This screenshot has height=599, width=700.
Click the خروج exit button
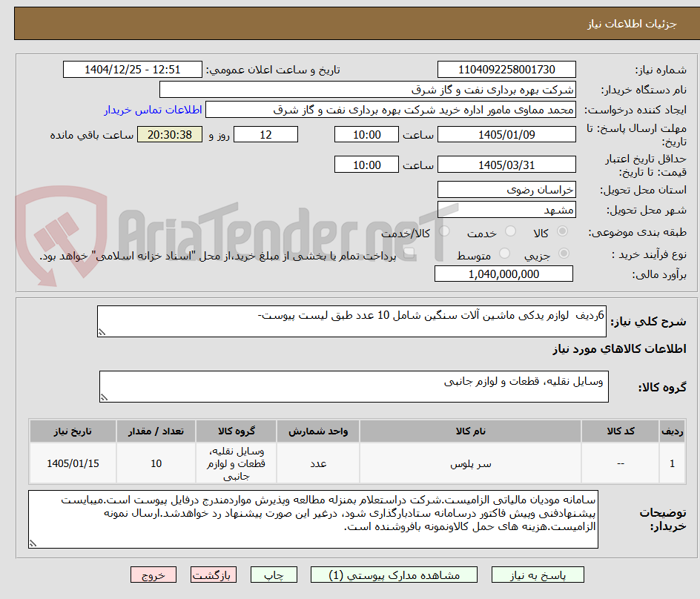153,575
